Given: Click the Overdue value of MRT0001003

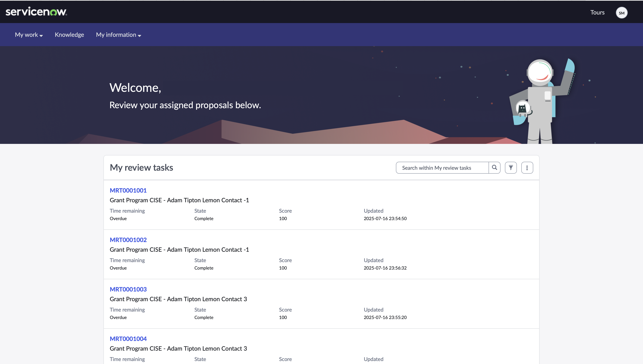Looking at the screenshot, I should [118, 318].
